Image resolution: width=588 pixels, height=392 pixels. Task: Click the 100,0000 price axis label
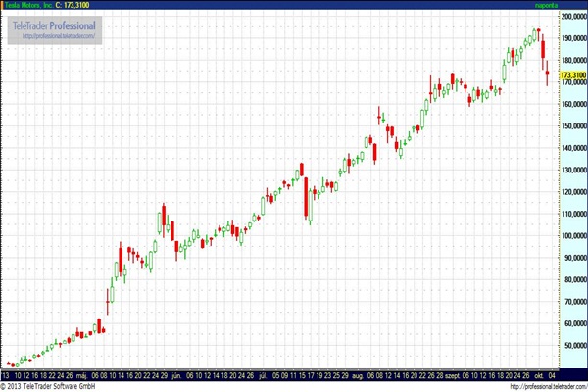click(572, 236)
